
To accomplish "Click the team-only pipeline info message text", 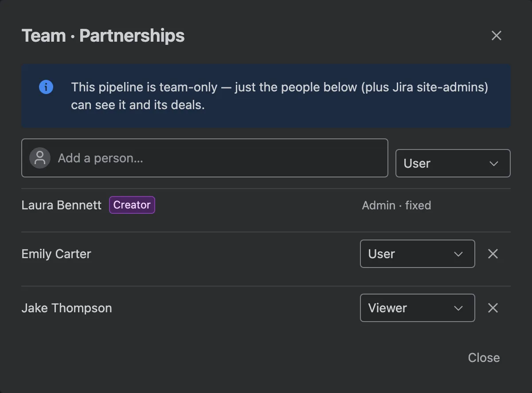I will [279, 96].
